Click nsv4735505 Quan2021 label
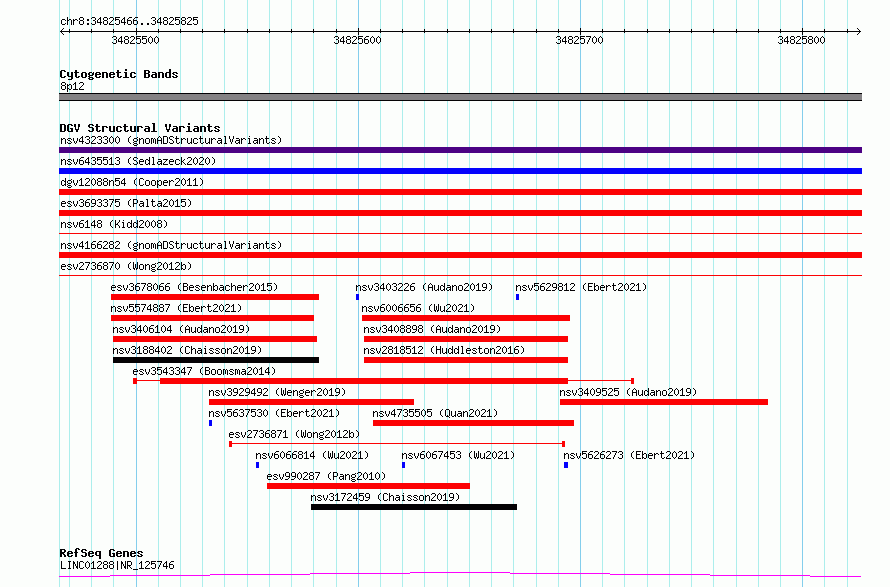The height and width of the screenshot is (587, 890). [x=435, y=413]
